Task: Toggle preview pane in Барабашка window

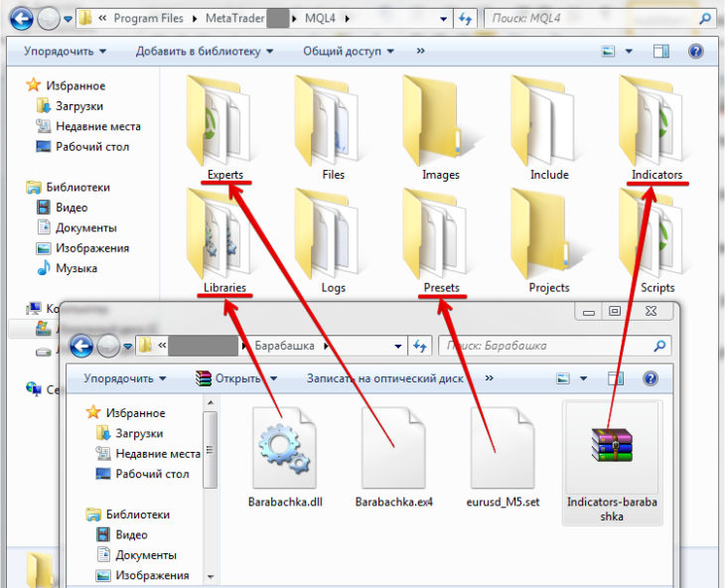Action: click(616, 378)
